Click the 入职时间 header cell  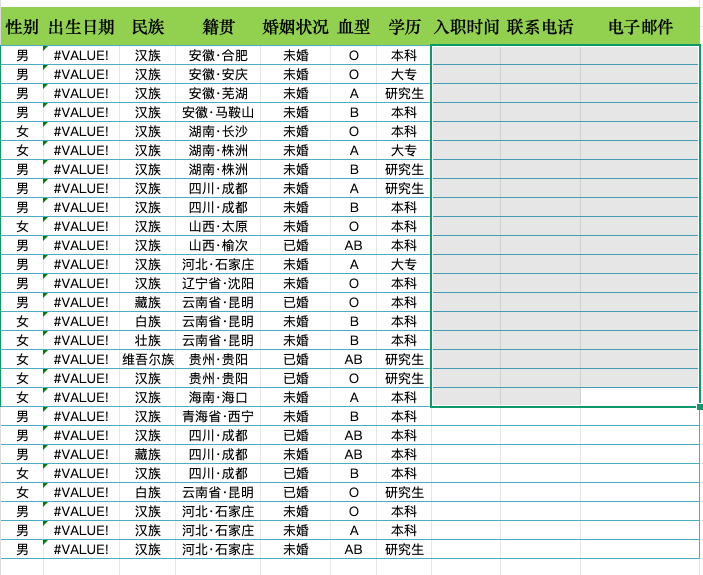click(x=466, y=26)
